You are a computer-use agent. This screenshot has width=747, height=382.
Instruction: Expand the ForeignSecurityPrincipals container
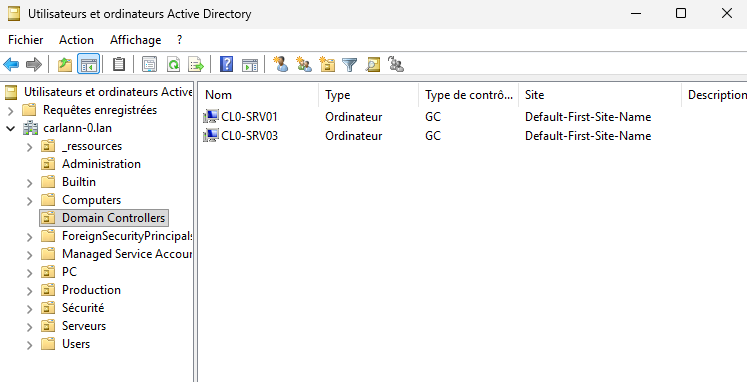click(x=30, y=237)
